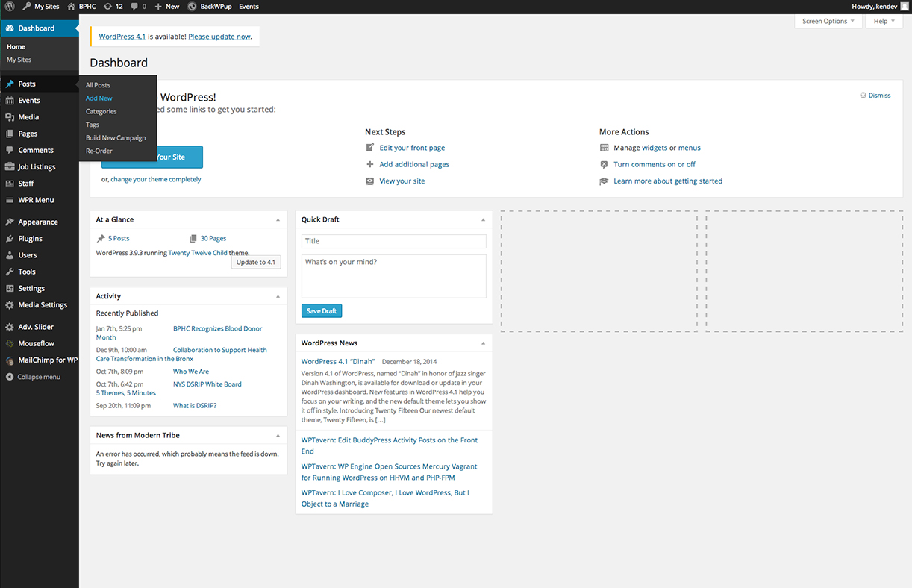Choose Categories from Posts submenu

coord(101,112)
